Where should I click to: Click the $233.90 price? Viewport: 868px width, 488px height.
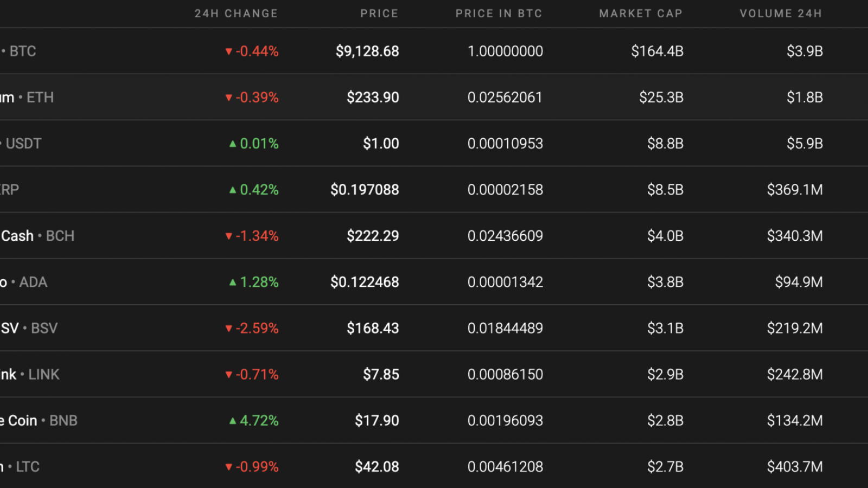(x=373, y=97)
